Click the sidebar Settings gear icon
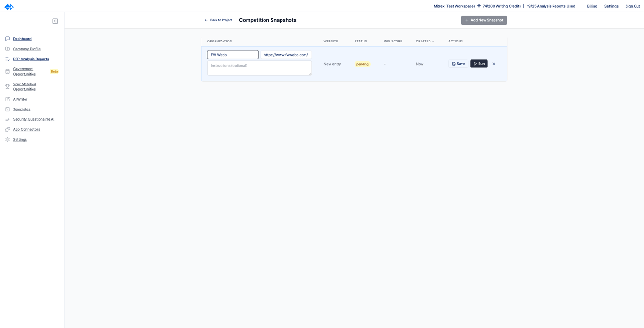 click(8, 140)
